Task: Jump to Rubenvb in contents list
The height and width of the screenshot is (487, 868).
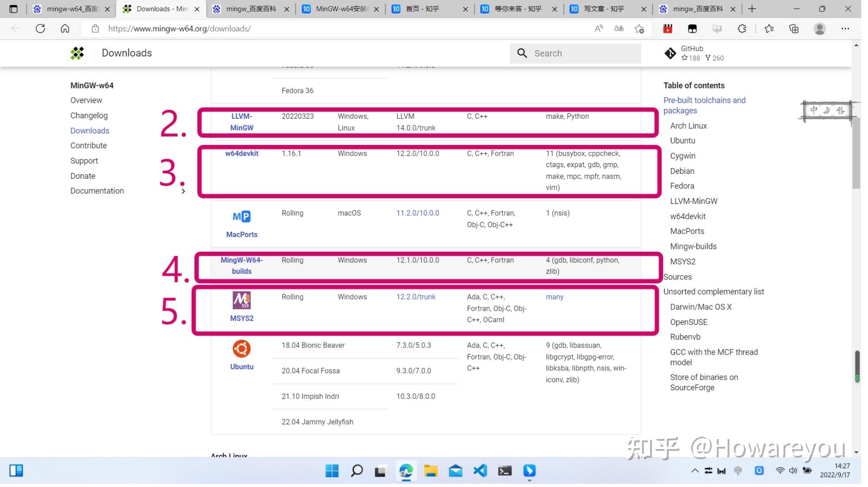Action: tap(685, 337)
